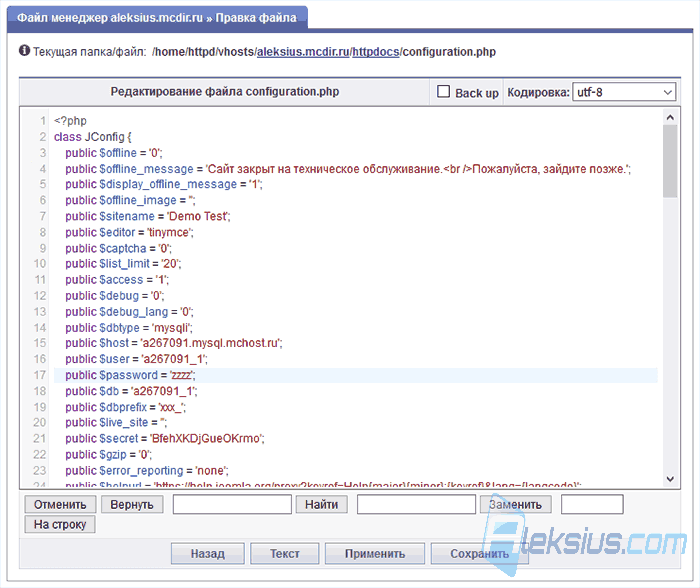Click the line public $list_limit = '20'

pyautogui.click(x=123, y=264)
